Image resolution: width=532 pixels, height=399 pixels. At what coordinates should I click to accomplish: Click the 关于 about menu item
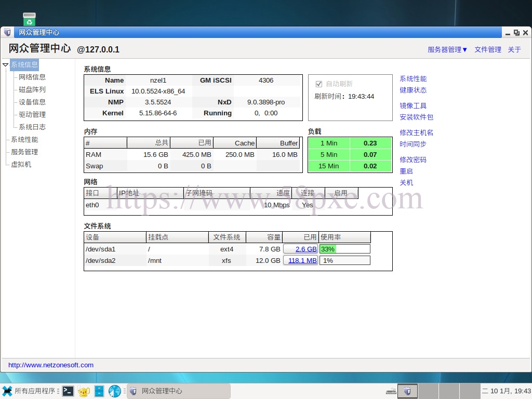514,50
